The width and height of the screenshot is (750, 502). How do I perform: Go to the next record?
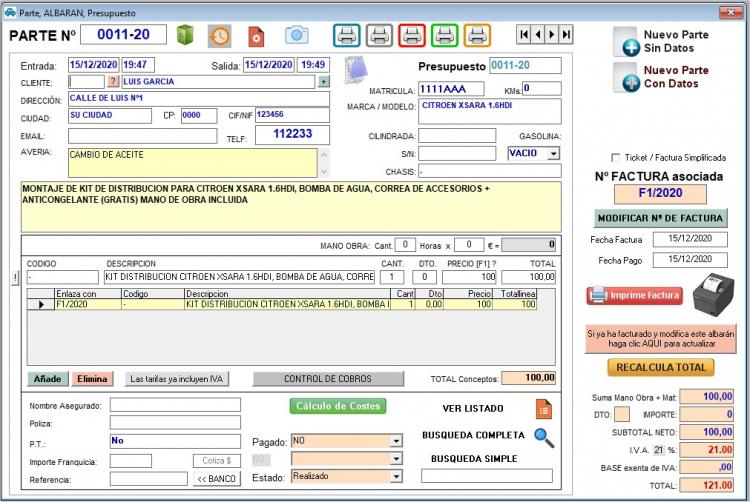(552, 34)
